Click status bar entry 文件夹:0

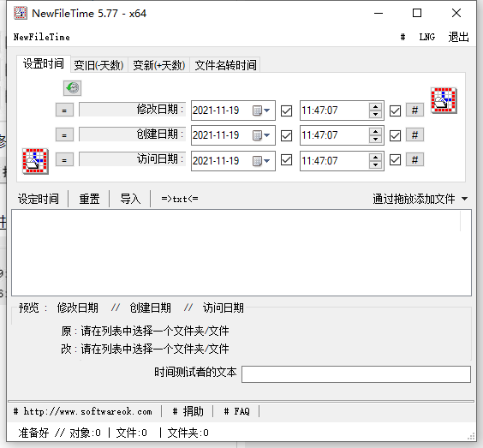188,433
